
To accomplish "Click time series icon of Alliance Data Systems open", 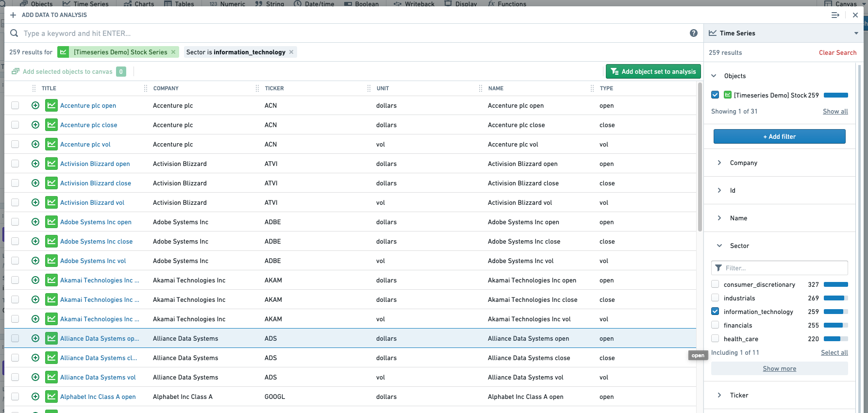I will (x=51, y=338).
